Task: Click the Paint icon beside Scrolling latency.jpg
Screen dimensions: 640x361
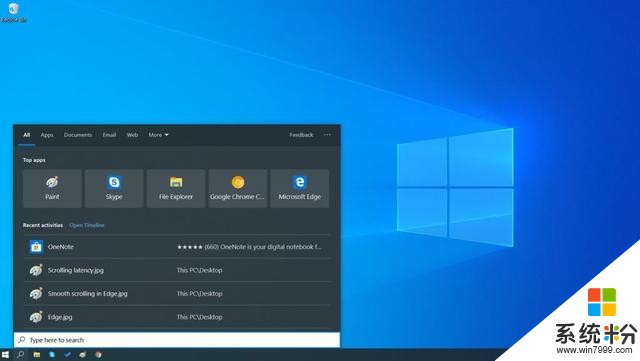Action: click(36, 270)
